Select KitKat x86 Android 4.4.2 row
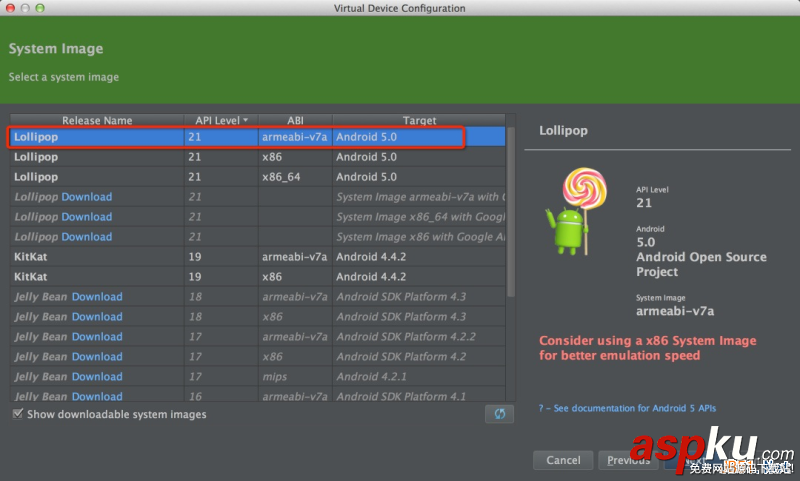Viewport: 800px width, 481px height. [x=258, y=276]
